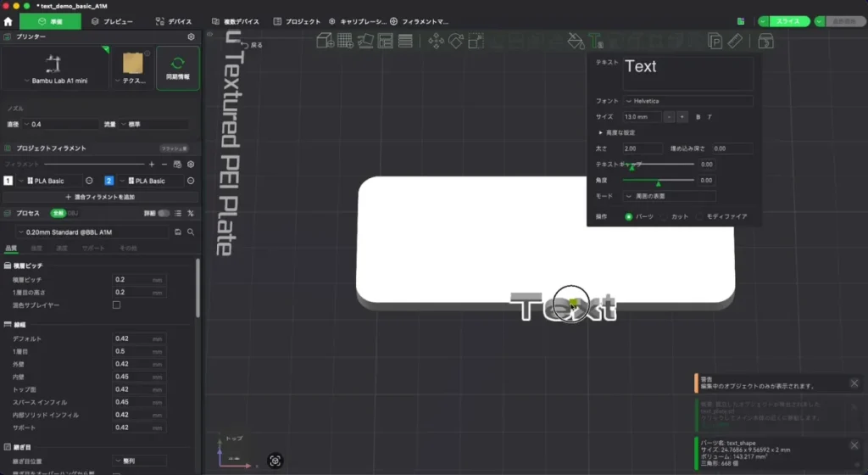Toggle the Text shape tool

coord(596,41)
